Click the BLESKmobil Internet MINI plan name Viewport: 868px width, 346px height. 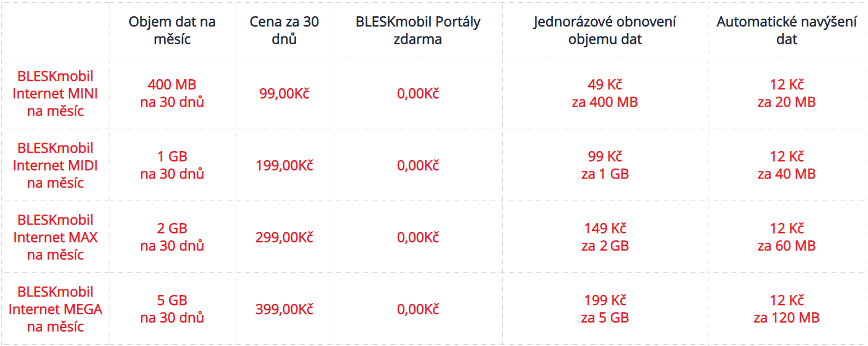click(55, 93)
